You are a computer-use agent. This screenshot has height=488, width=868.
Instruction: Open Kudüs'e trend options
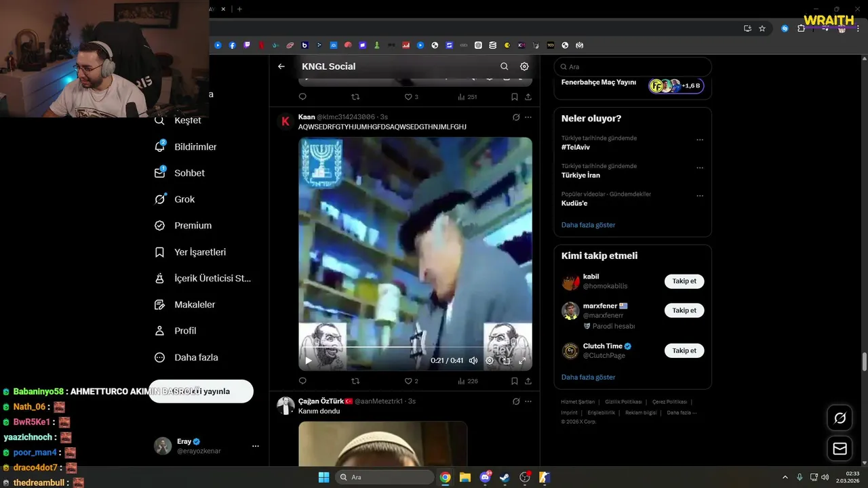pos(700,196)
